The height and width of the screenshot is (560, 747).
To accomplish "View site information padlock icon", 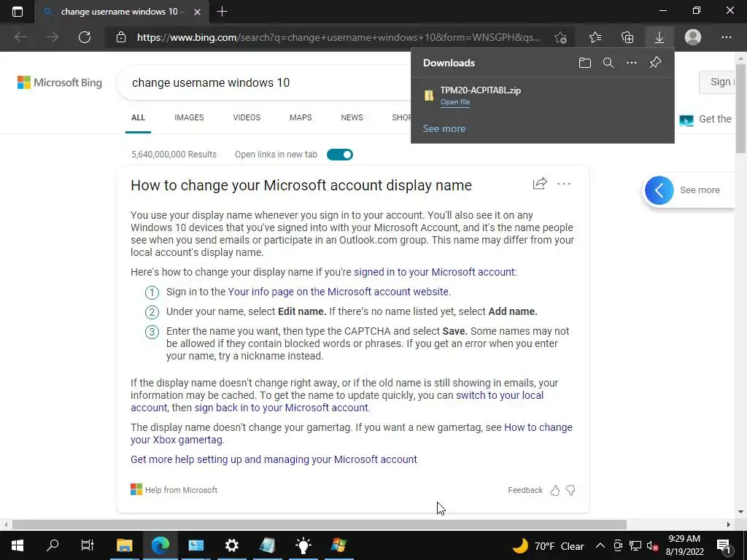I will 121,37.
